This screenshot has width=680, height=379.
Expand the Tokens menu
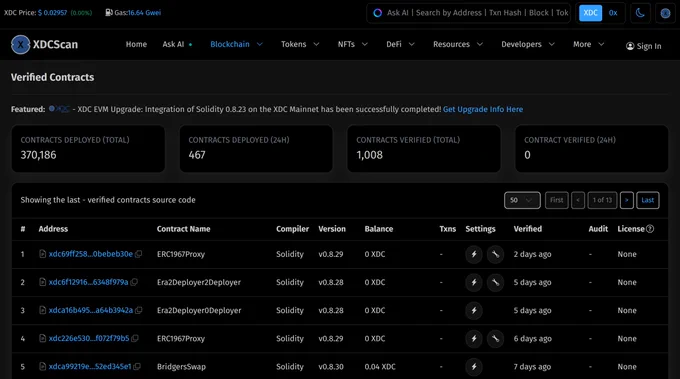coord(300,44)
